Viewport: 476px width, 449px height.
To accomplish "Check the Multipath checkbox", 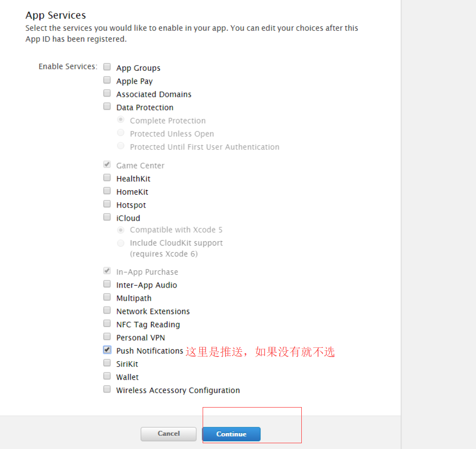I will tap(107, 297).
